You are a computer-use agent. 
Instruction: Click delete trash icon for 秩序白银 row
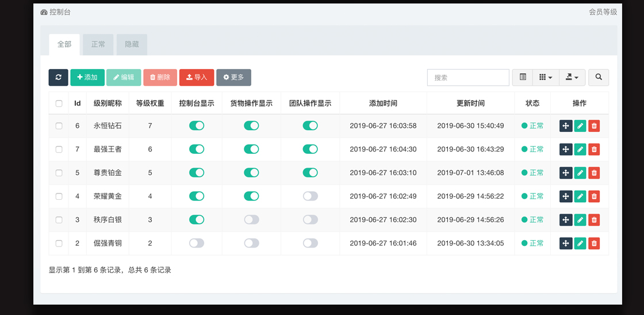[x=594, y=220]
